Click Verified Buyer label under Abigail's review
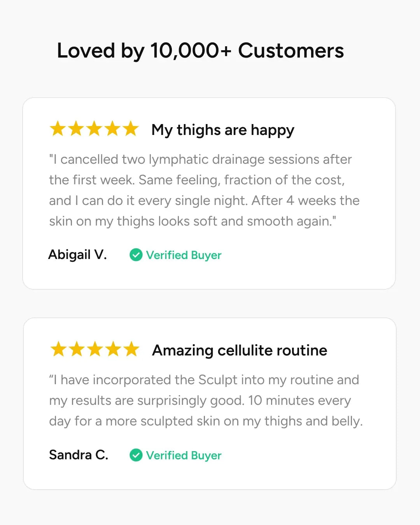The image size is (420, 525). (184, 255)
